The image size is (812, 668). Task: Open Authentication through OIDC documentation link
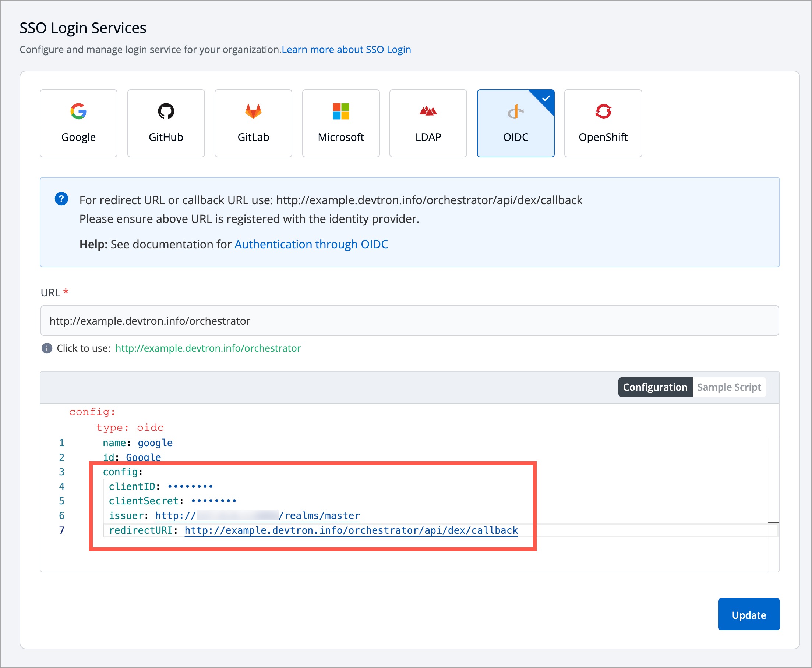point(311,244)
